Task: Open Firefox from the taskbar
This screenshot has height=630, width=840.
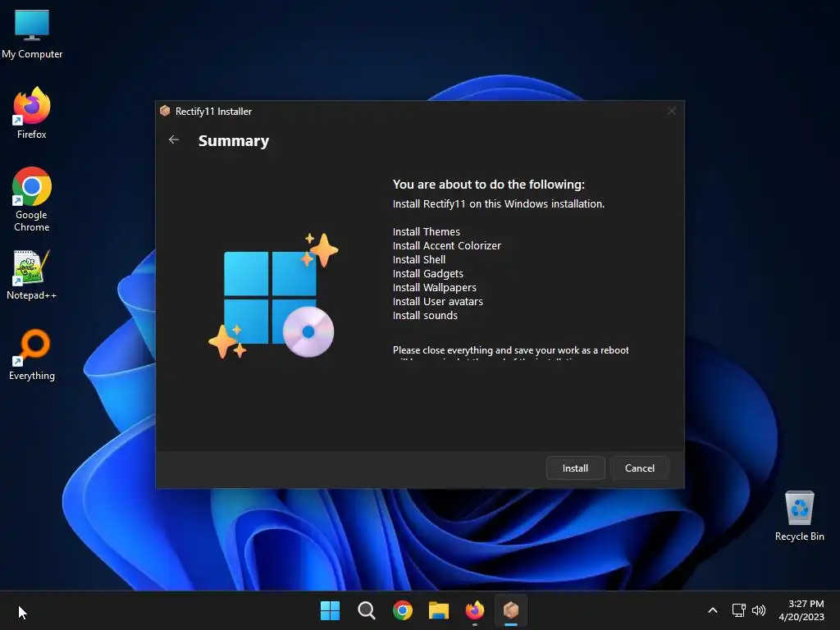Action: pos(475,610)
